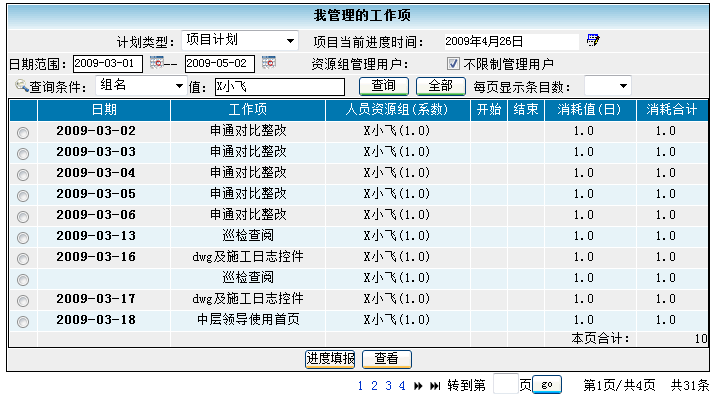Select radio for undated 巡检查阅 row
Viewport: 713px width, 398px height.
pos(23,280)
